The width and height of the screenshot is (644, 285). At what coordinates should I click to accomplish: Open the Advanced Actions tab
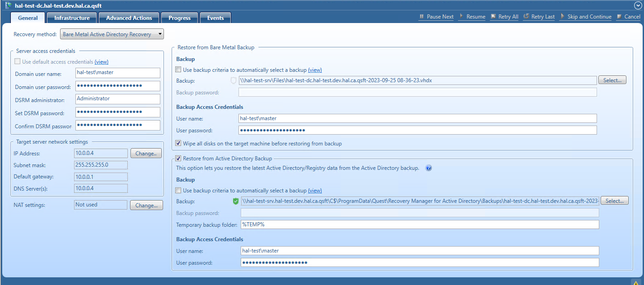click(x=129, y=18)
